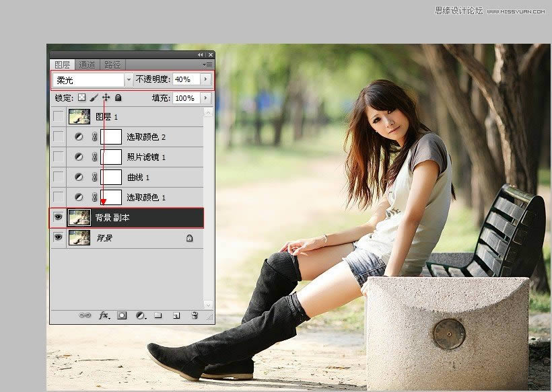
Task: Show the 曲线 1 adjustment layer
Action: (x=60, y=176)
